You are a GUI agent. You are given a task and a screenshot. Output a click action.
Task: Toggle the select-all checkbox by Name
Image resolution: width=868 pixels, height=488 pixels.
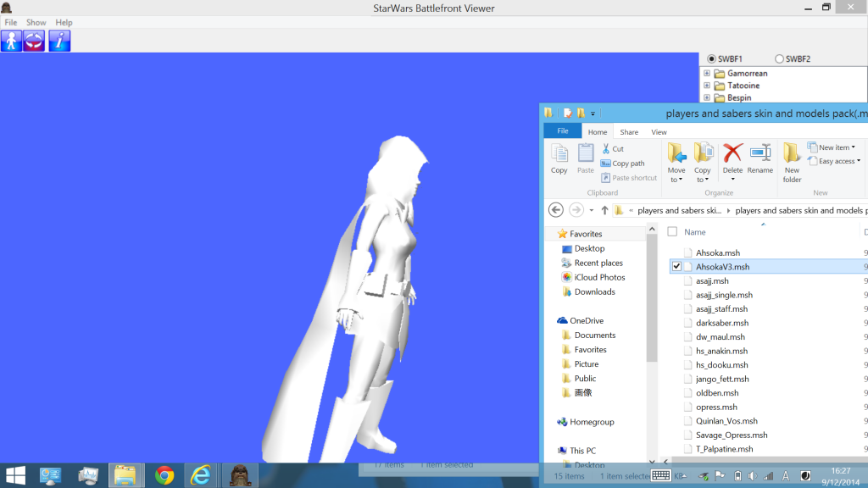click(672, 232)
